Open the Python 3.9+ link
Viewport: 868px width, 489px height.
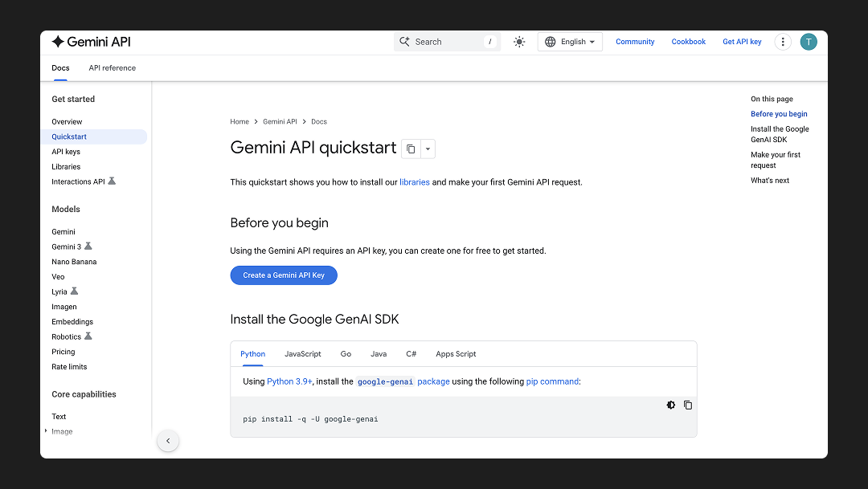coord(289,381)
